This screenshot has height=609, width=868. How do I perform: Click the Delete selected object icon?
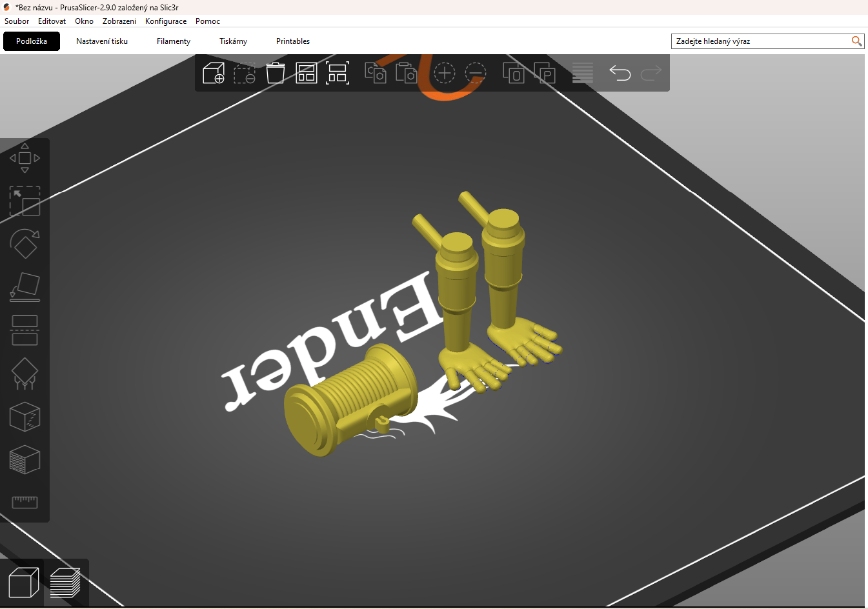coord(245,73)
